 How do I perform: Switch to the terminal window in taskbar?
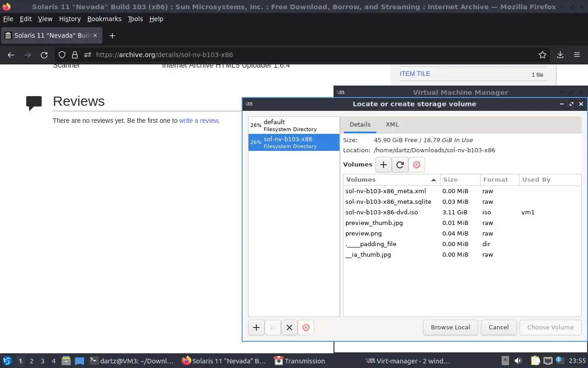coord(132,361)
